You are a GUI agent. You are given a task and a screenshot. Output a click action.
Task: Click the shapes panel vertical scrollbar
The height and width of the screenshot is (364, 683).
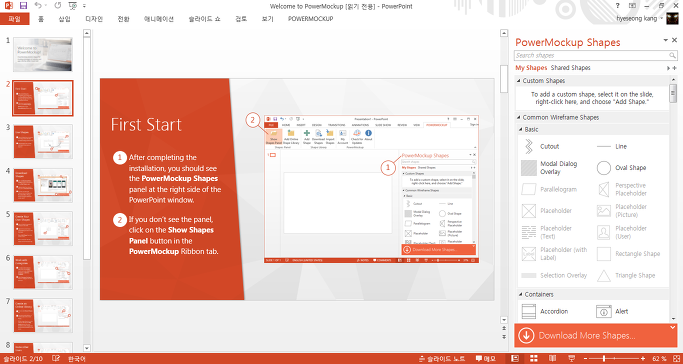673,94
